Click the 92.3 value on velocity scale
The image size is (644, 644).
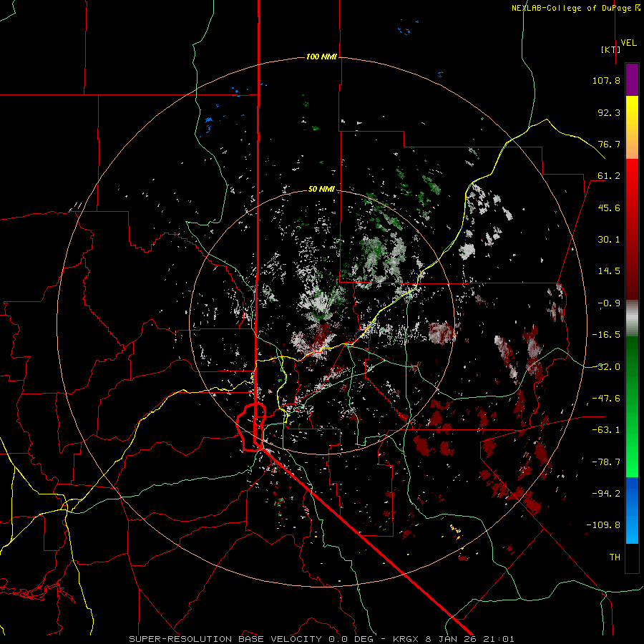click(609, 112)
